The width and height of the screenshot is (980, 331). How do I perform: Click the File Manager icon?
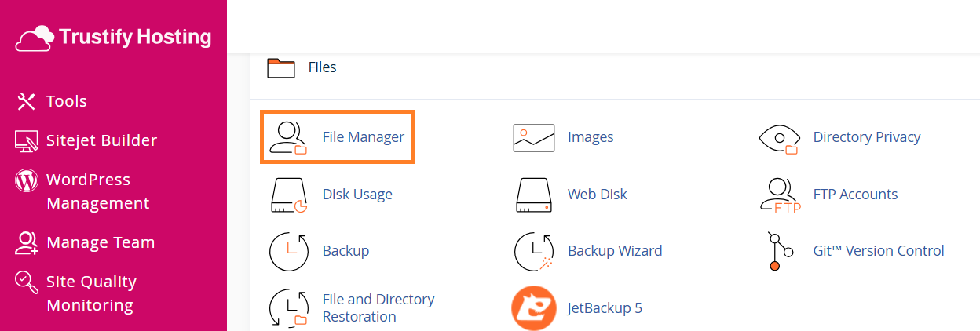(x=288, y=137)
